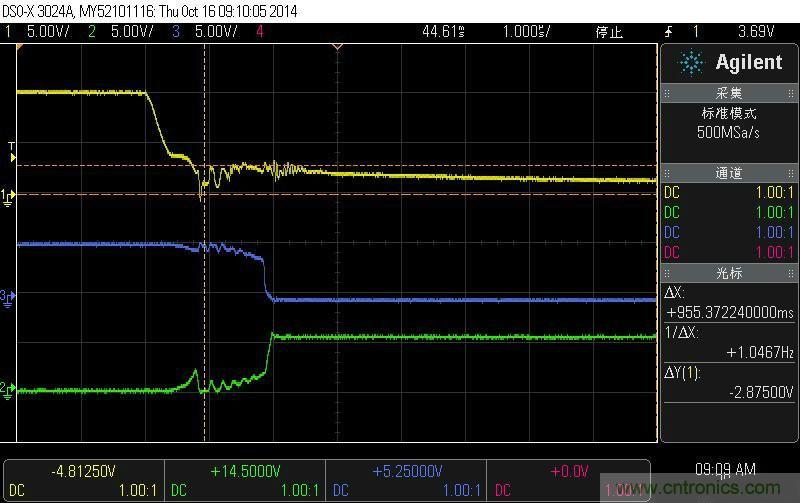This screenshot has height=503, width=800.
Task: Expand the 通道 channel panel header
Action: 729,173
